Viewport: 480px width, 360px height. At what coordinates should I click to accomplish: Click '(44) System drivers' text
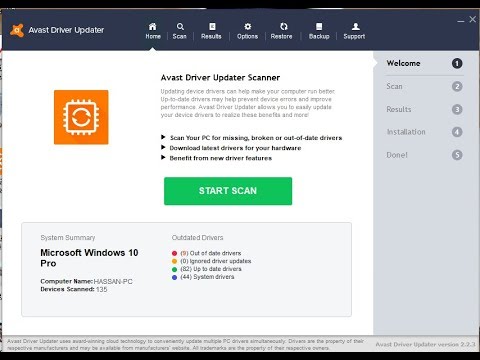[x=207, y=277]
